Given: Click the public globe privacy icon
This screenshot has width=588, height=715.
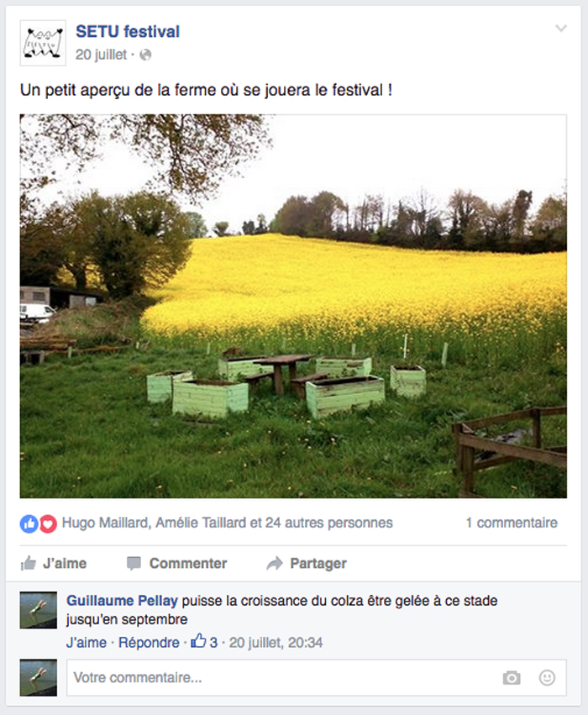Looking at the screenshot, I should 145,55.
